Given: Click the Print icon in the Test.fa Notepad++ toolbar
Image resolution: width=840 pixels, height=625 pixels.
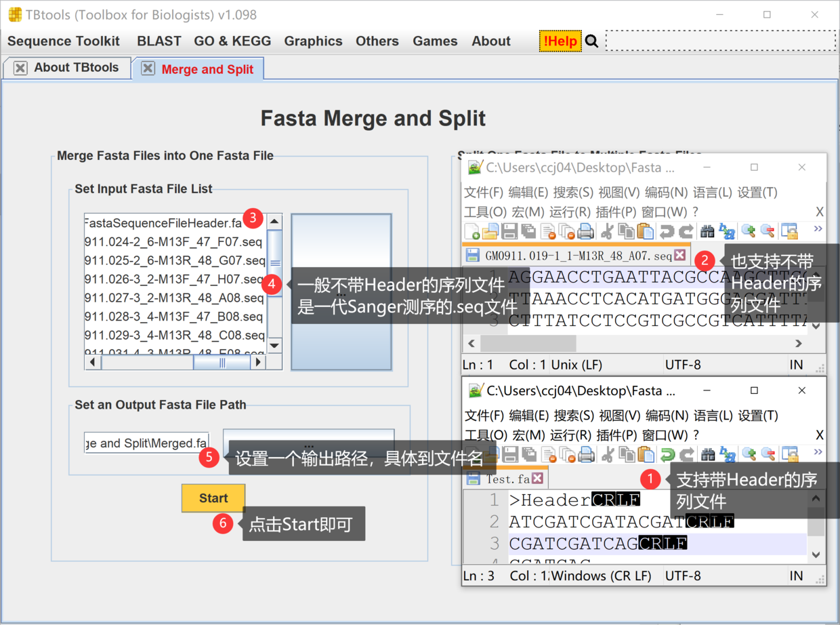Looking at the screenshot, I should point(586,454).
